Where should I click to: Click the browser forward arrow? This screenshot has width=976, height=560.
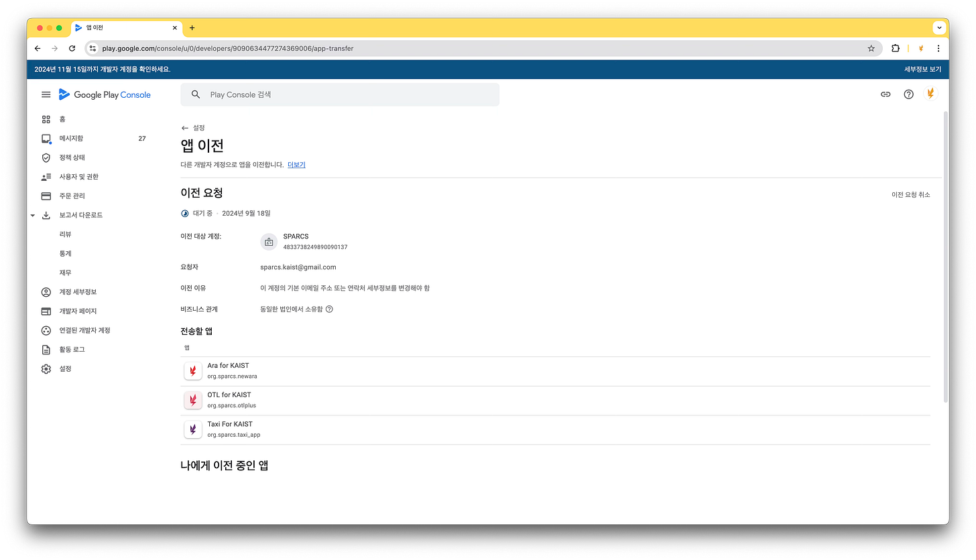[55, 48]
